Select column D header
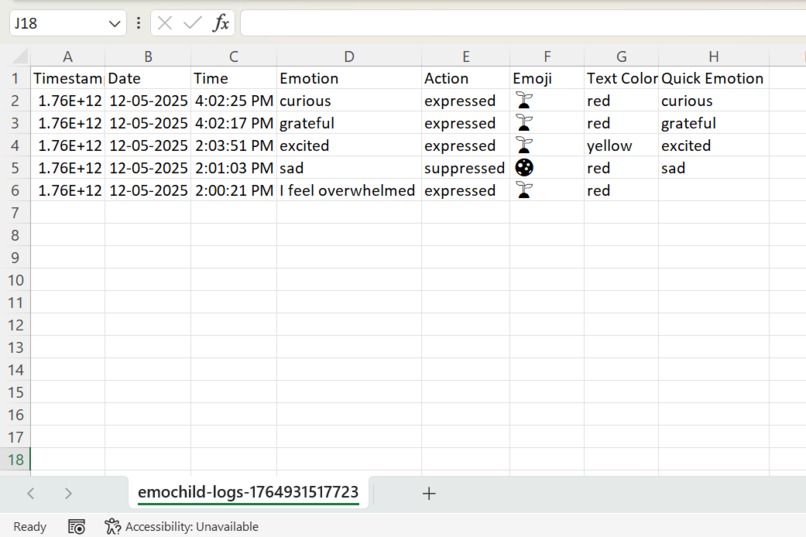The width and height of the screenshot is (806, 537). [x=349, y=57]
